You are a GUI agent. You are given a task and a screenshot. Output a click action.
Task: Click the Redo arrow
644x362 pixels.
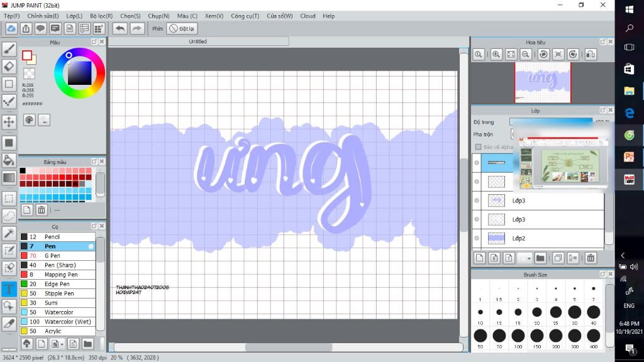pyautogui.click(x=137, y=29)
